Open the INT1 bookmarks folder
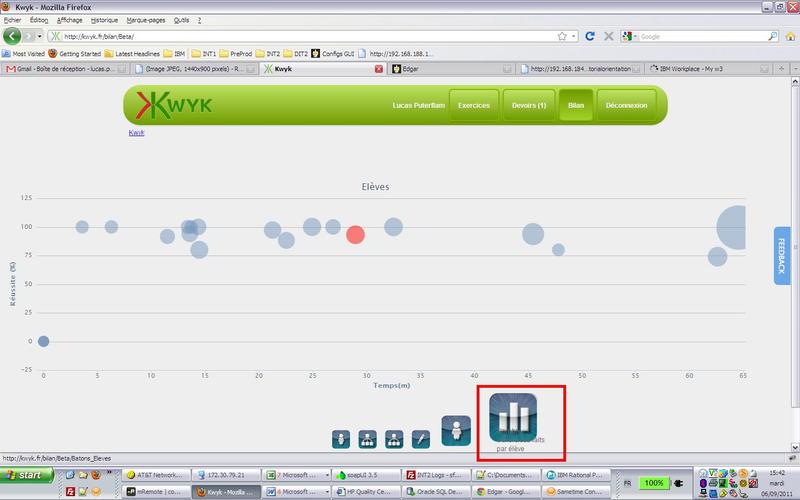The height and width of the screenshot is (500, 800). pyautogui.click(x=204, y=54)
